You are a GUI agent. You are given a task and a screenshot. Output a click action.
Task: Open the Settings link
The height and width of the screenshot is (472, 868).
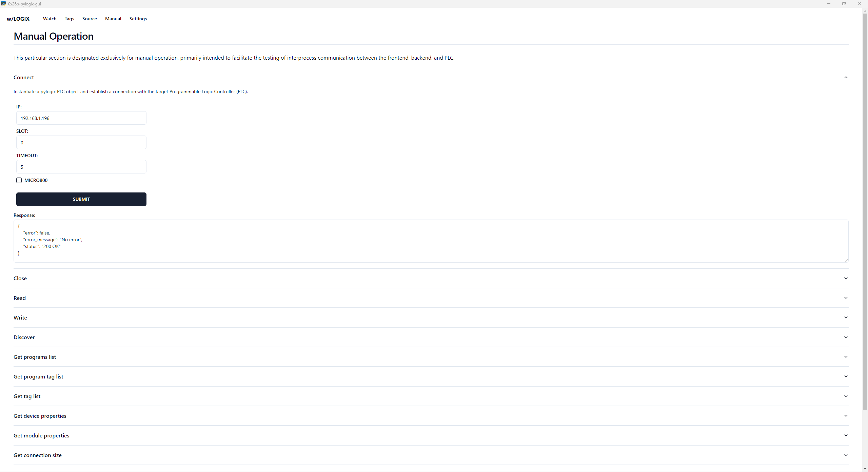[138, 19]
